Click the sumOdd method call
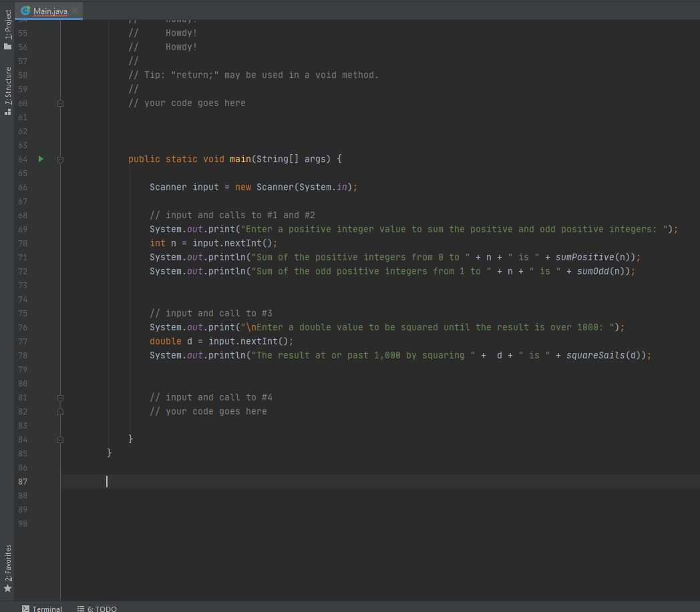 point(593,271)
